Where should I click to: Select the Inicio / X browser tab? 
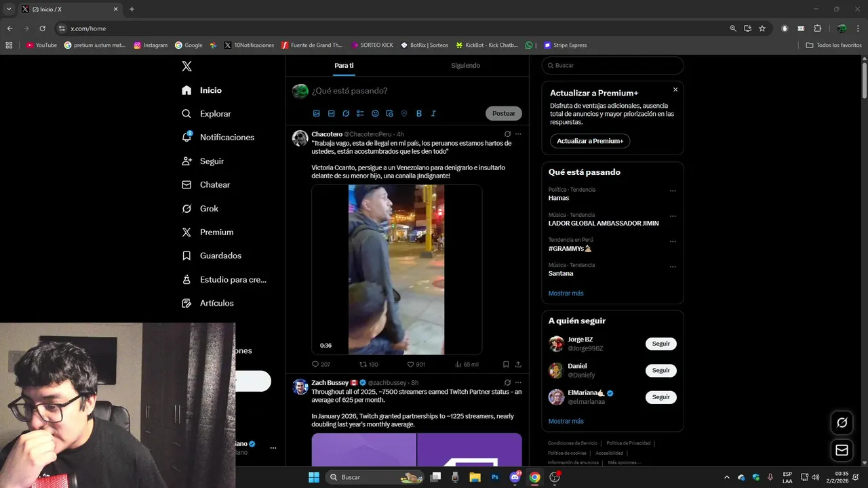click(70, 9)
